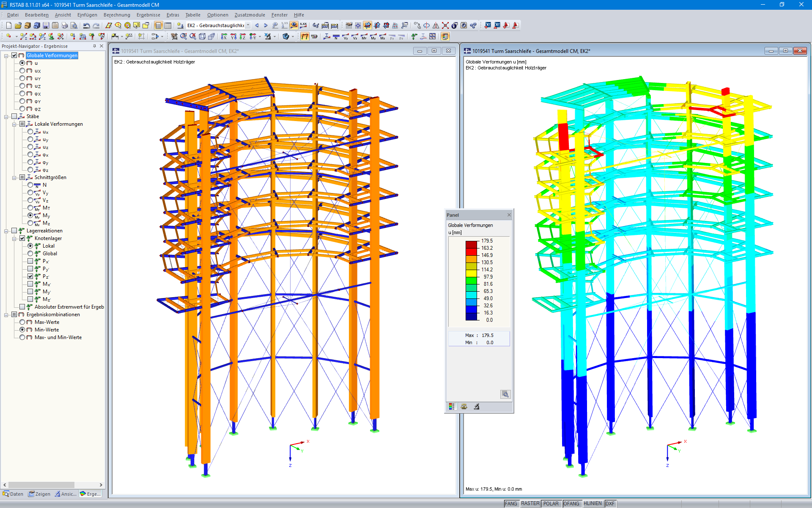Collapse the Lagerreaktionen tree node
The width and height of the screenshot is (812, 508).
pyautogui.click(x=6, y=231)
